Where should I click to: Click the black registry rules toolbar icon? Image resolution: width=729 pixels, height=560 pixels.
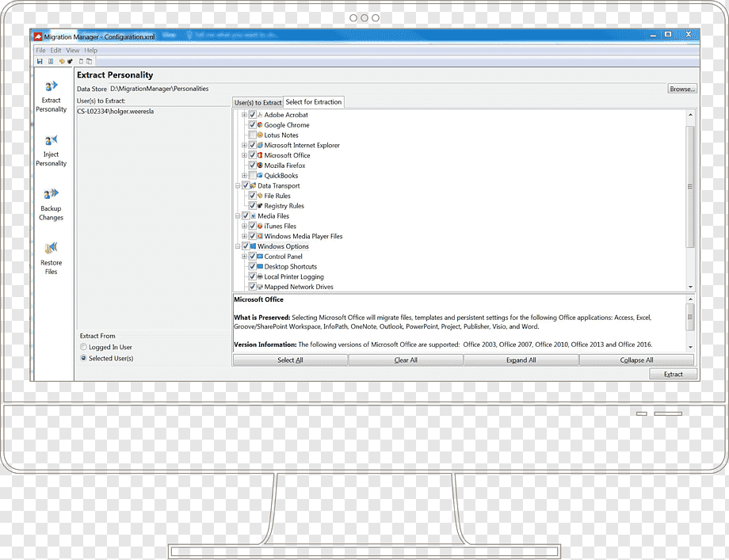(x=70, y=61)
